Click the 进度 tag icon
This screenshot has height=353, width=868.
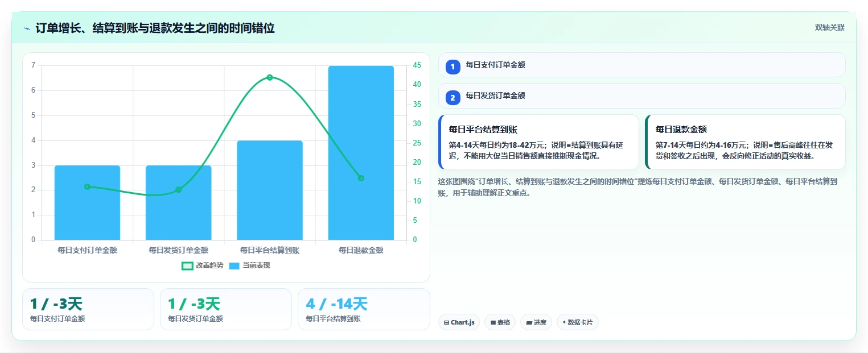529,323
